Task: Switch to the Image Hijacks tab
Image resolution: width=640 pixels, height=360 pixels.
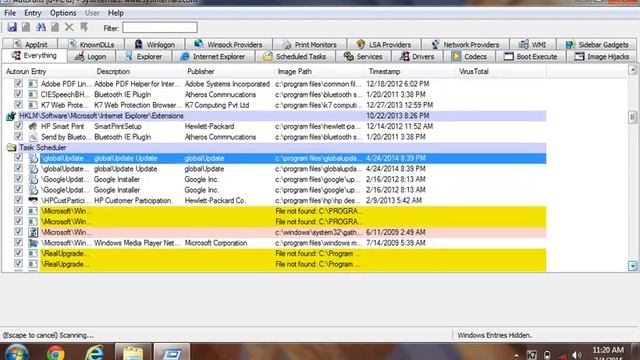Action: click(x=602, y=56)
